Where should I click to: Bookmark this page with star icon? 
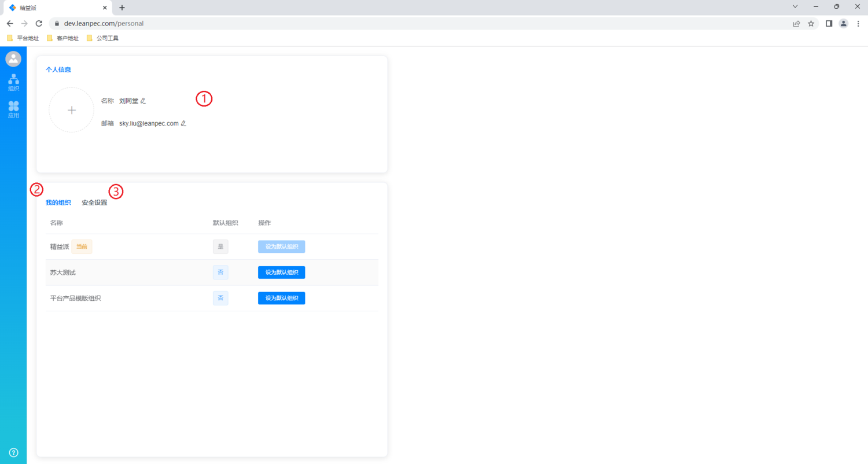(811, 24)
